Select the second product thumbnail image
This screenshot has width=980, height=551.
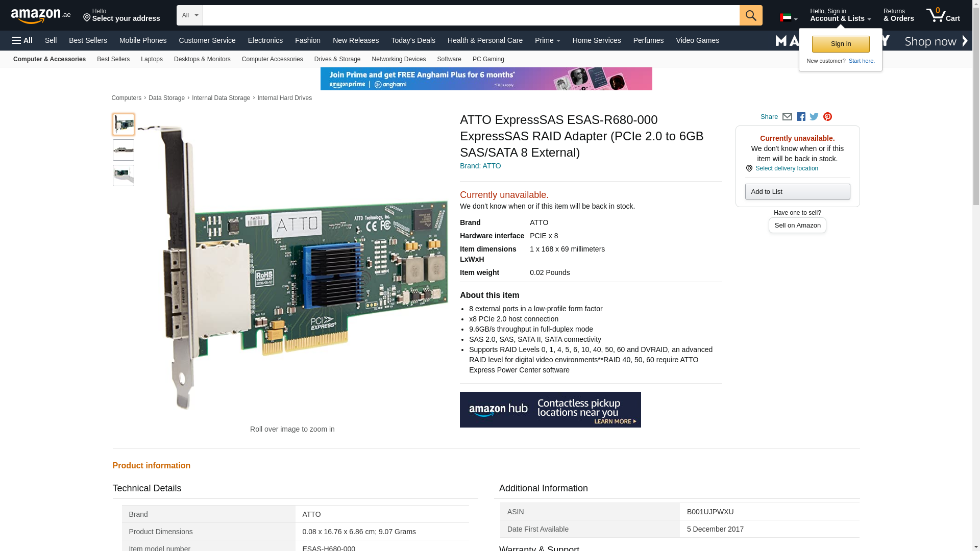point(123,150)
